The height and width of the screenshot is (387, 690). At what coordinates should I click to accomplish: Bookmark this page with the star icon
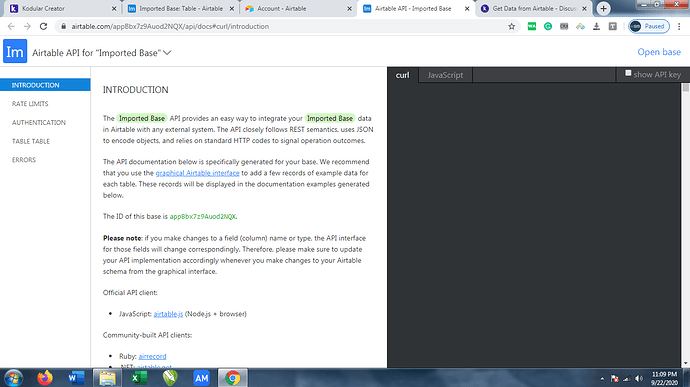point(511,26)
